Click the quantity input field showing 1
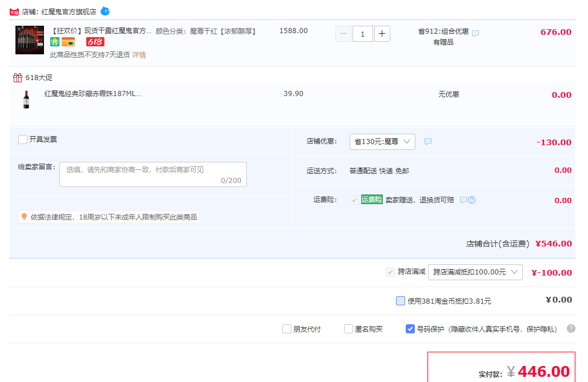 [x=363, y=34]
